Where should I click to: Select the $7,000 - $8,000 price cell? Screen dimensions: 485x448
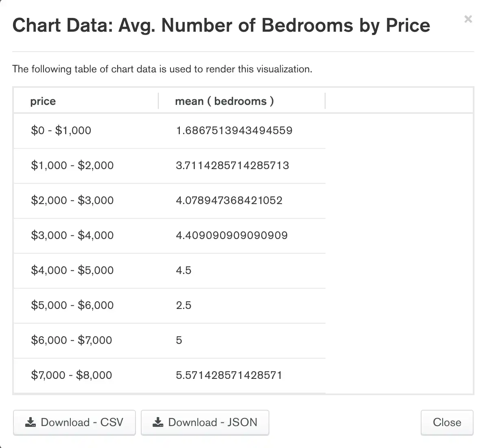coord(72,375)
